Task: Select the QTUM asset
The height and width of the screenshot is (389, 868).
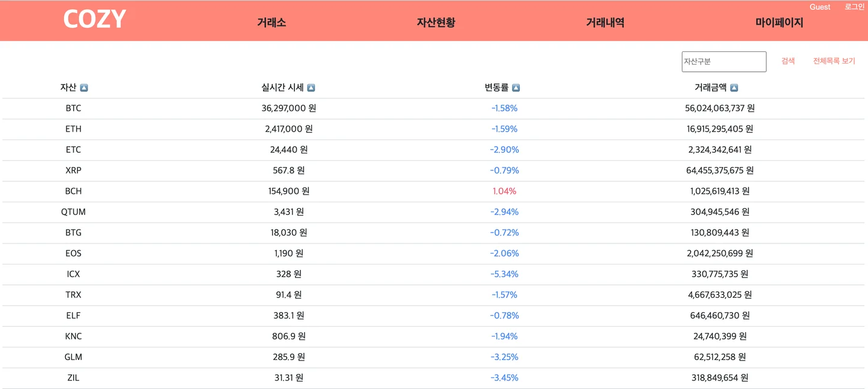Action: 74,212
